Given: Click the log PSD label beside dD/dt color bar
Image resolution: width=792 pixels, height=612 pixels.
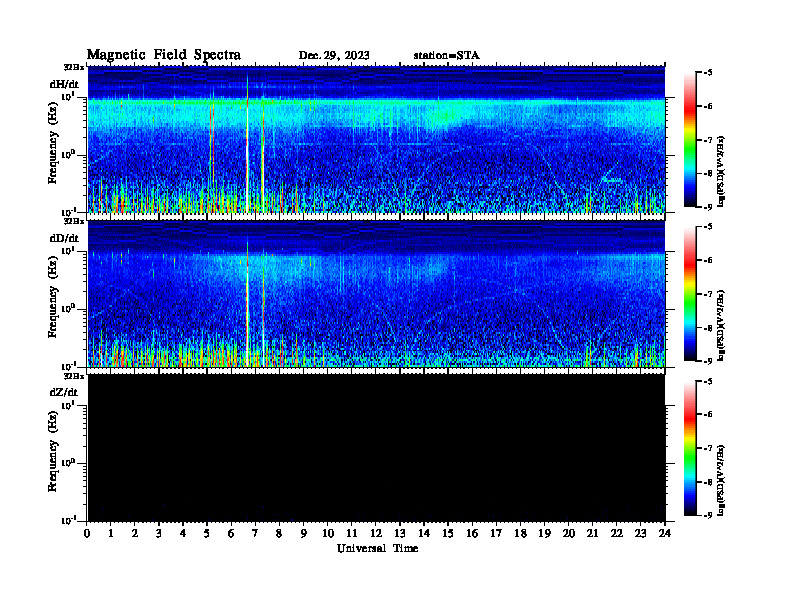Looking at the screenshot, I should 722,325.
